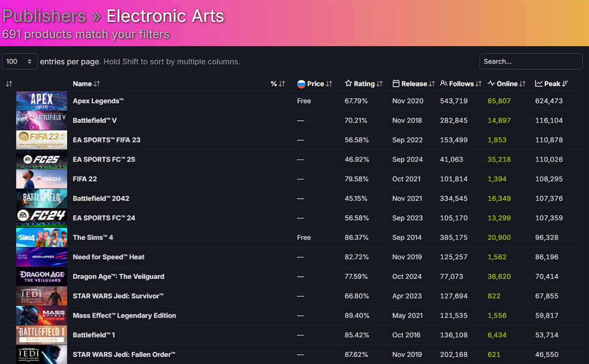Screen dimensions: 589x364
Task: Click the star Rating column icon
Action: 348,84
